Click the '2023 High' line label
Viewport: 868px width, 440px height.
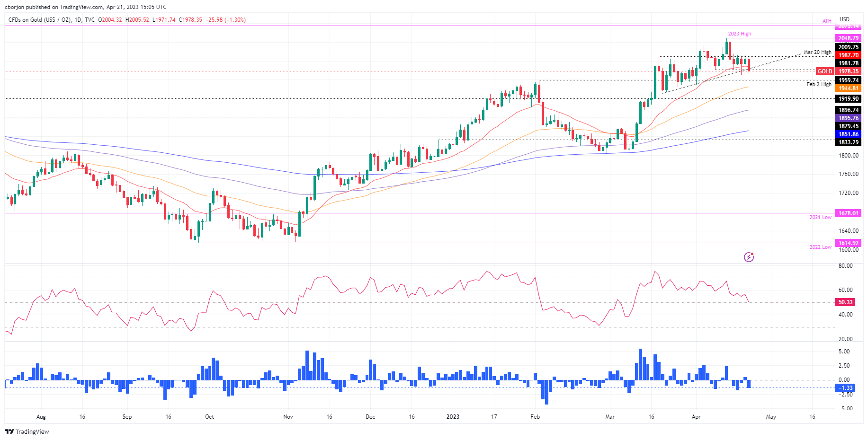point(739,34)
